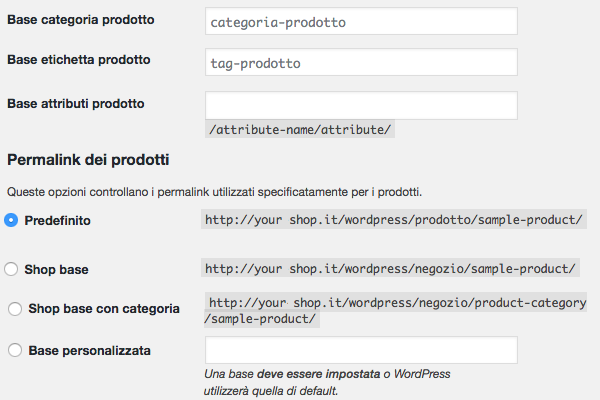Enable the Shop base con categoria radio option
The image size is (600, 400).
(14, 309)
